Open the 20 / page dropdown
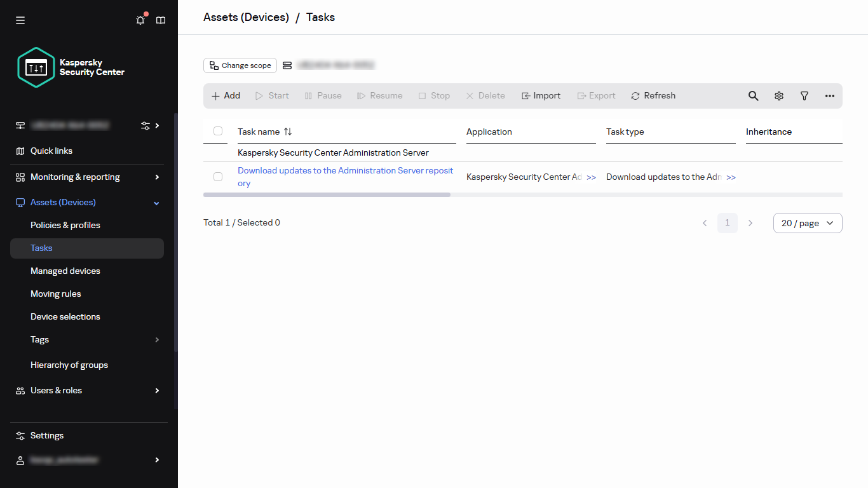The height and width of the screenshot is (488, 868). (808, 223)
